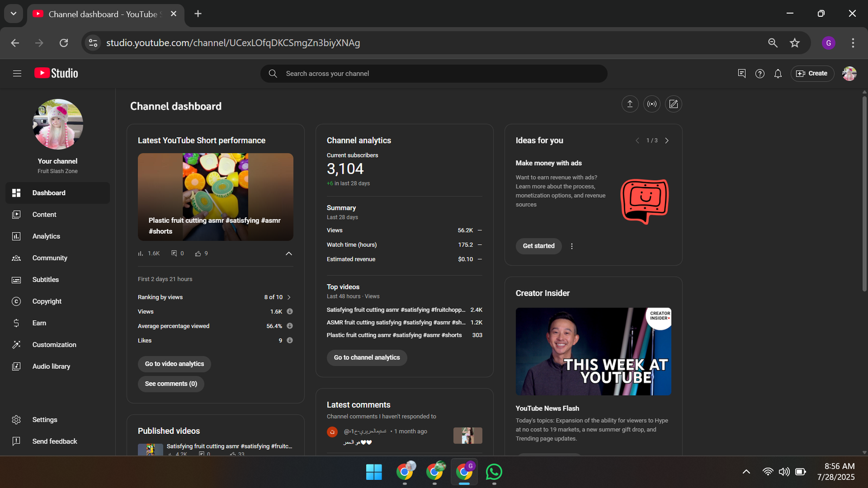The width and height of the screenshot is (868, 488).
Task: Open Wi-Fi network settings in tray
Action: click(768, 472)
